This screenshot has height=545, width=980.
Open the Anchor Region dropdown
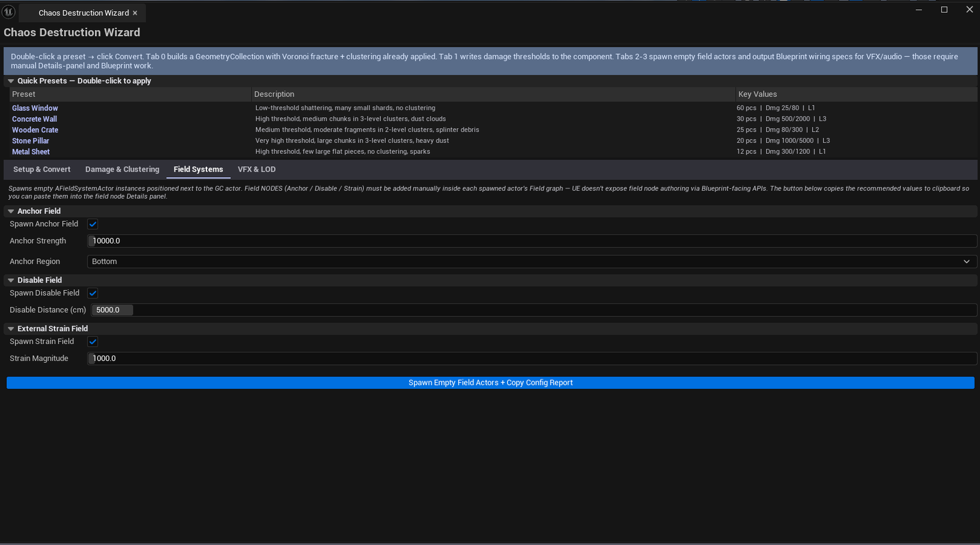[x=532, y=261]
